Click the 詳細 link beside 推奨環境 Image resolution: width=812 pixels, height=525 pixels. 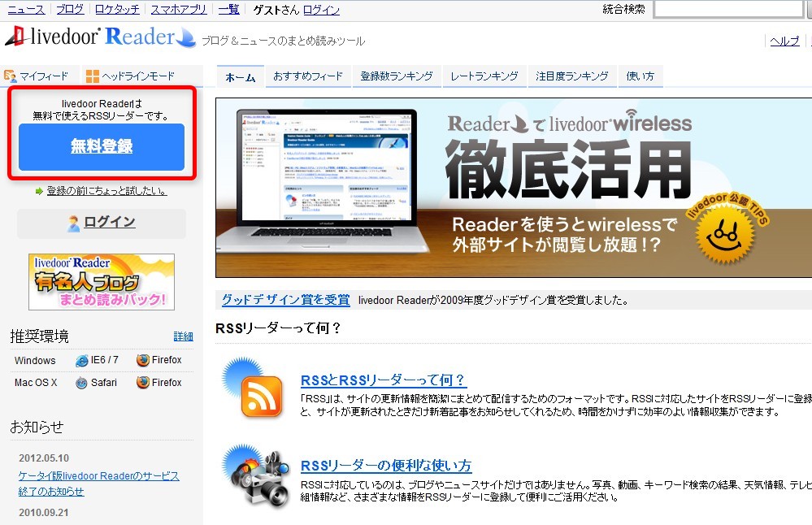[184, 336]
